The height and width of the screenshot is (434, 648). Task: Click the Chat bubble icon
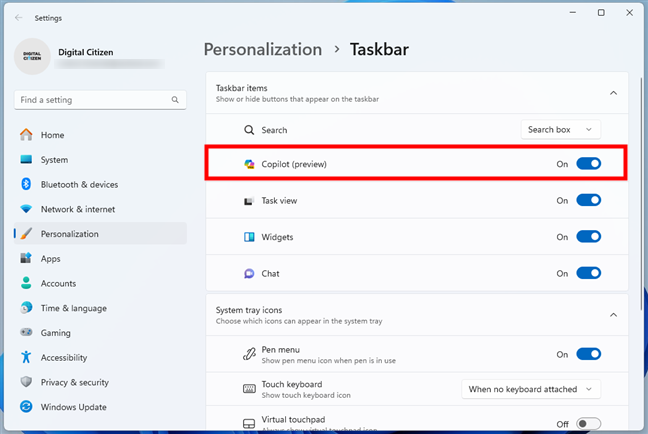[x=249, y=274]
